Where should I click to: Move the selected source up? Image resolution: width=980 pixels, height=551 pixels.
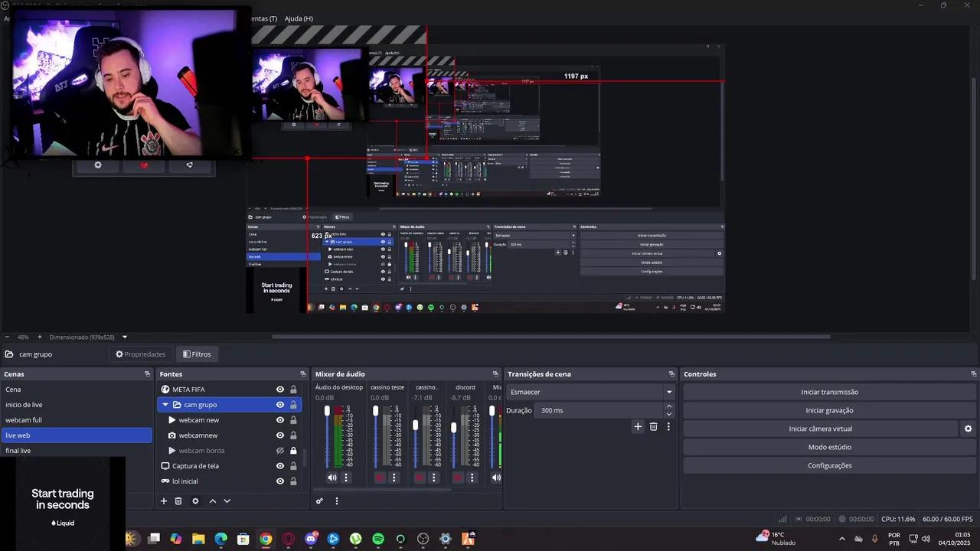(213, 501)
